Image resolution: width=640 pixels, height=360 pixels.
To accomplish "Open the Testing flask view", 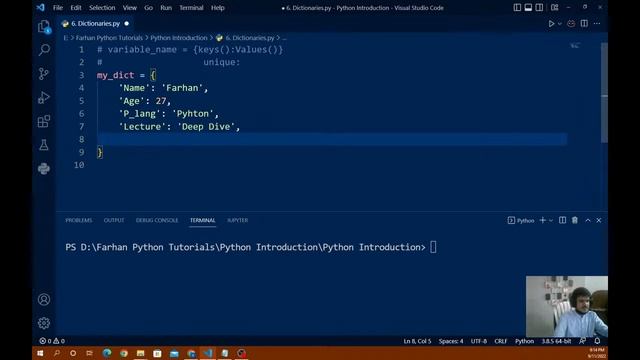I will (44, 145).
